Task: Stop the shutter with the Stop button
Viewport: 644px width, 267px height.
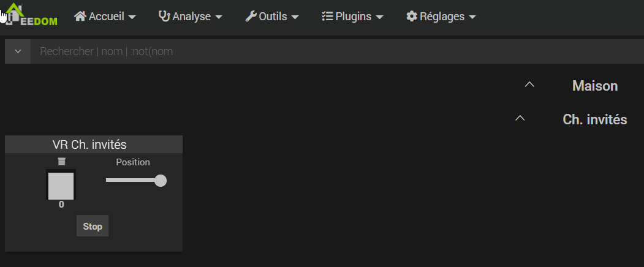Action: coord(93,226)
